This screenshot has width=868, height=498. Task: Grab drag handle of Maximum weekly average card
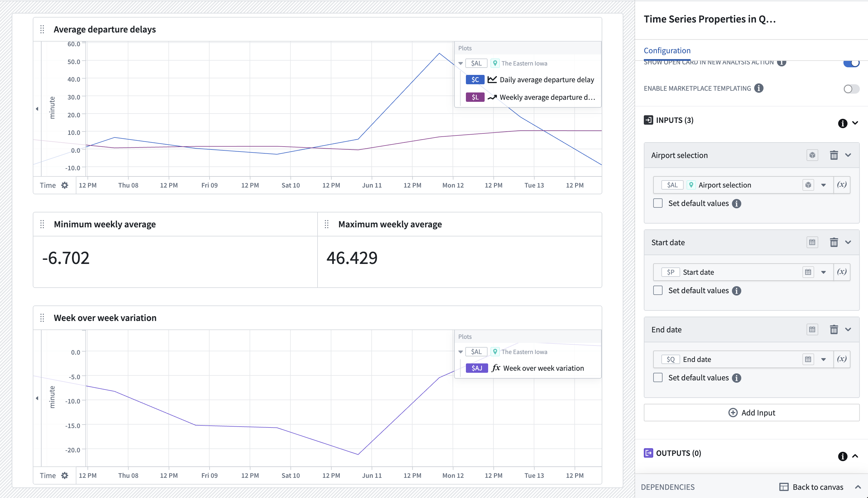(x=327, y=224)
